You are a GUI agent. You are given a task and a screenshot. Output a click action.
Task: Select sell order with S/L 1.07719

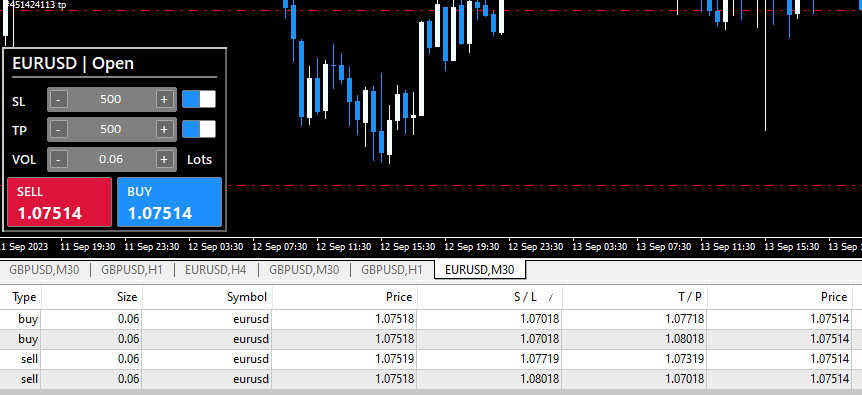[431, 359]
